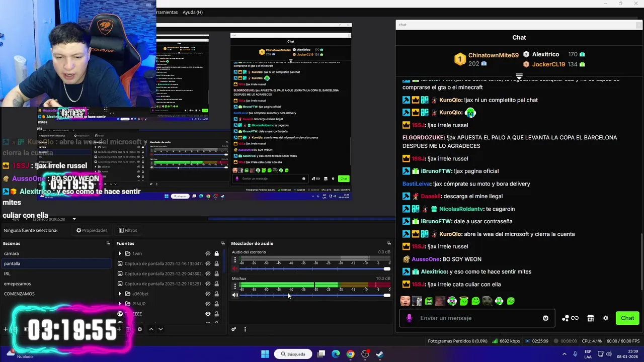Open options menu for Audio del escritorio
Image resolution: width=644 pixels, height=362 pixels.
click(x=234, y=260)
